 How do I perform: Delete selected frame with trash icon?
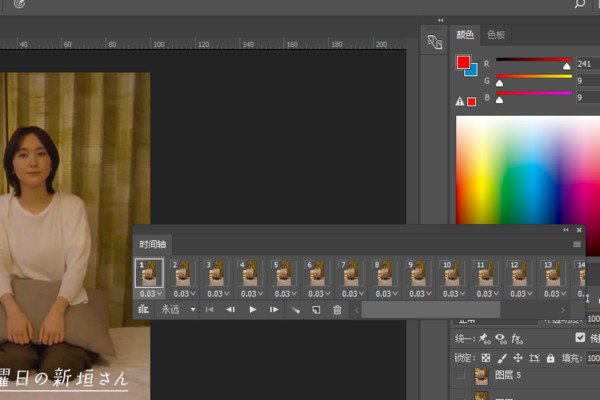point(337,310)
